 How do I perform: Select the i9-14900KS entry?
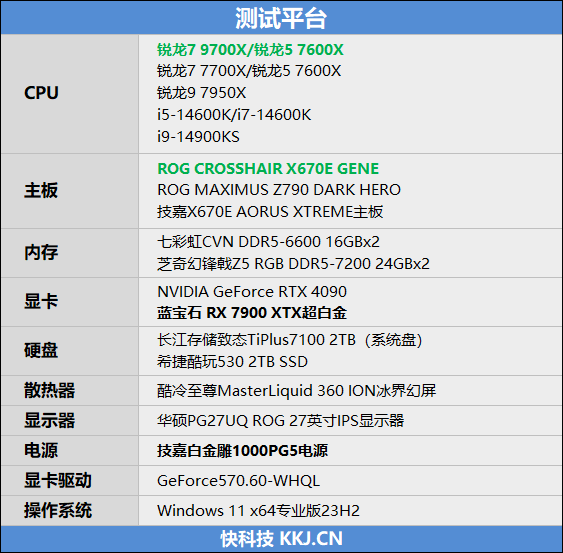pyautogui.click(x=198, y=137)
